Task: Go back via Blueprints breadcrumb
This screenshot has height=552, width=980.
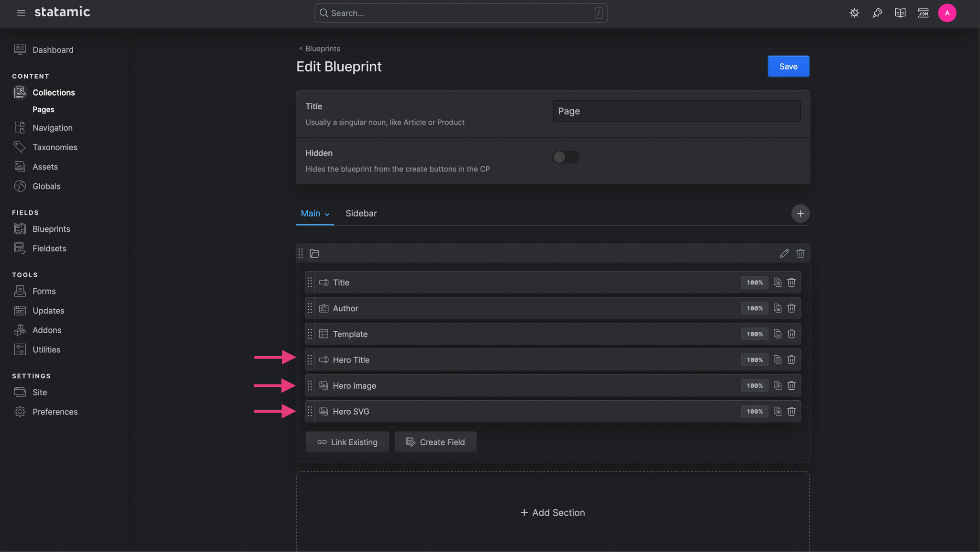Action: coord(320,49)
